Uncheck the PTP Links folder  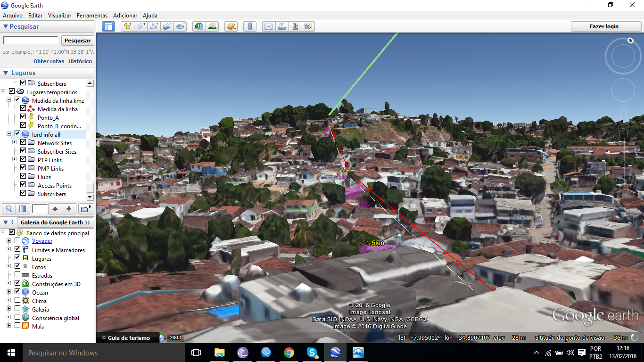(23, 159)
